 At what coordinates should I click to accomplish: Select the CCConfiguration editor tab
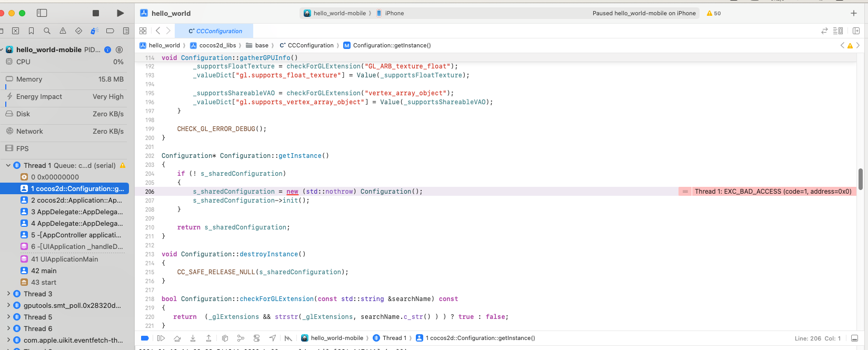point(215,31)
